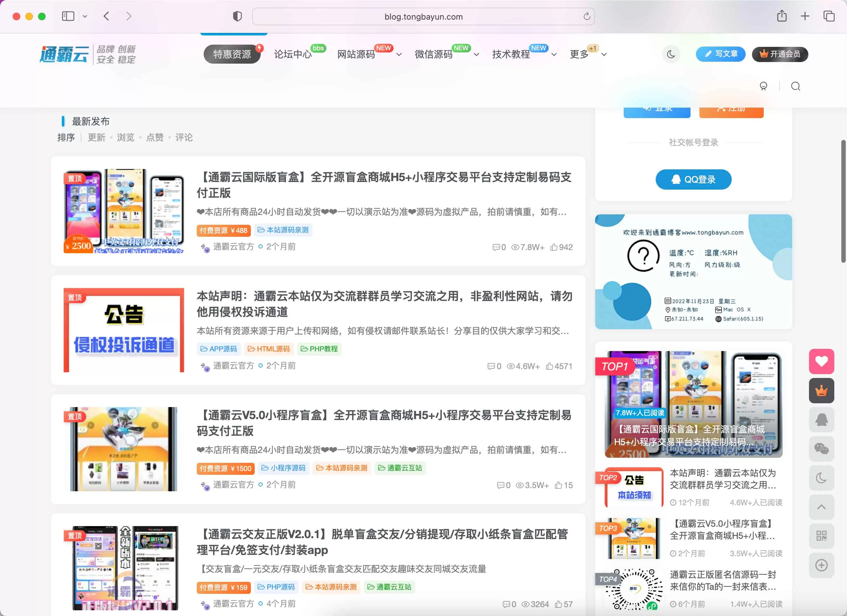Sort posts by 评论
The height and width of the screenshot is (616, 847).
(x=184, y=137)
